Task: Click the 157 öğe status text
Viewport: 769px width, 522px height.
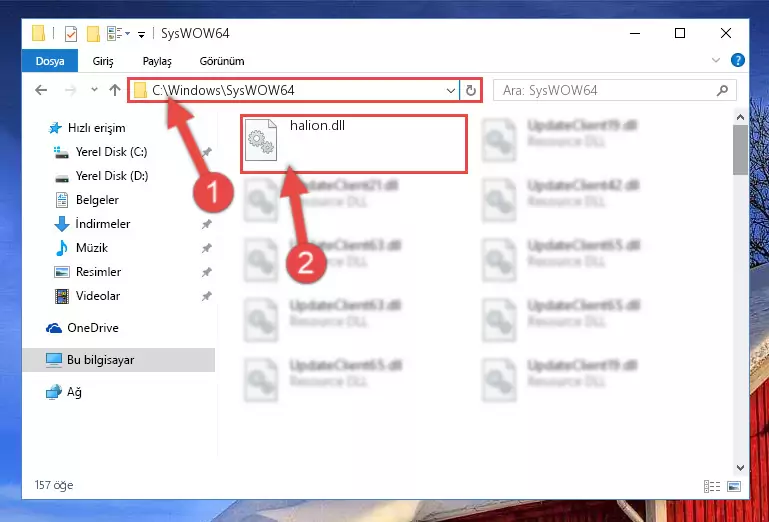Action: (54, 485)
